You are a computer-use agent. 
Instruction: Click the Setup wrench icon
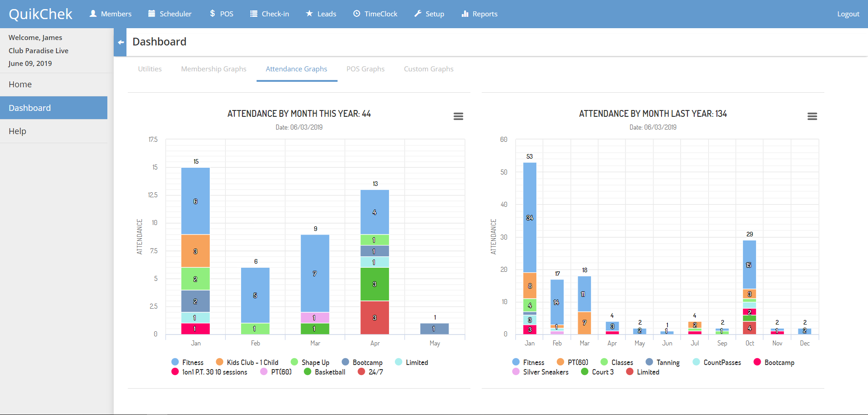click(418, 14)
